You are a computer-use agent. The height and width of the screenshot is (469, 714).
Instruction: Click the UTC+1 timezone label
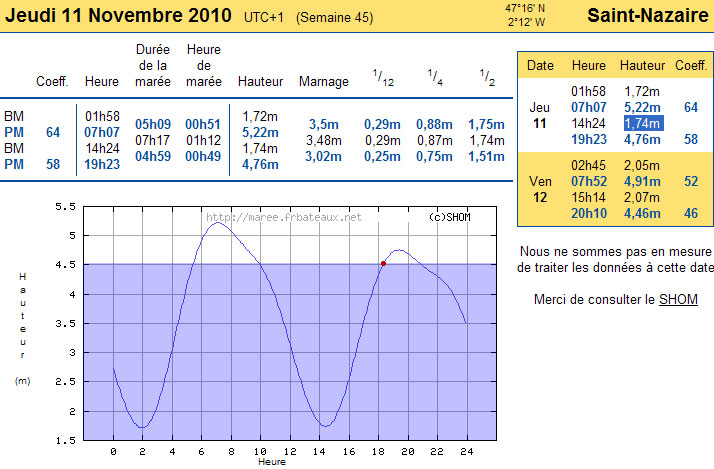pos(264,18)
